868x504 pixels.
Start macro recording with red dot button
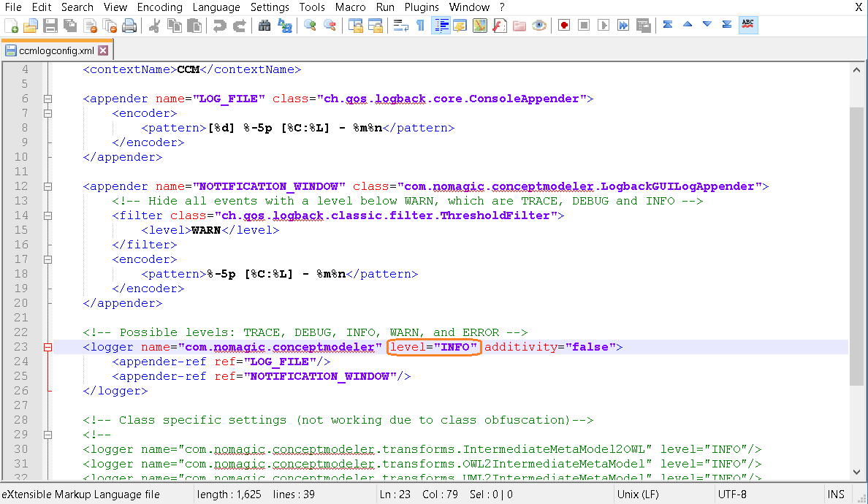[x=564, y=26]
